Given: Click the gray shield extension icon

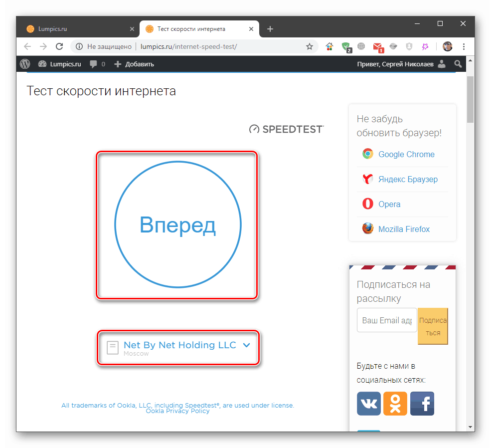Looking at the screenshot, I should tap(409, 47).
